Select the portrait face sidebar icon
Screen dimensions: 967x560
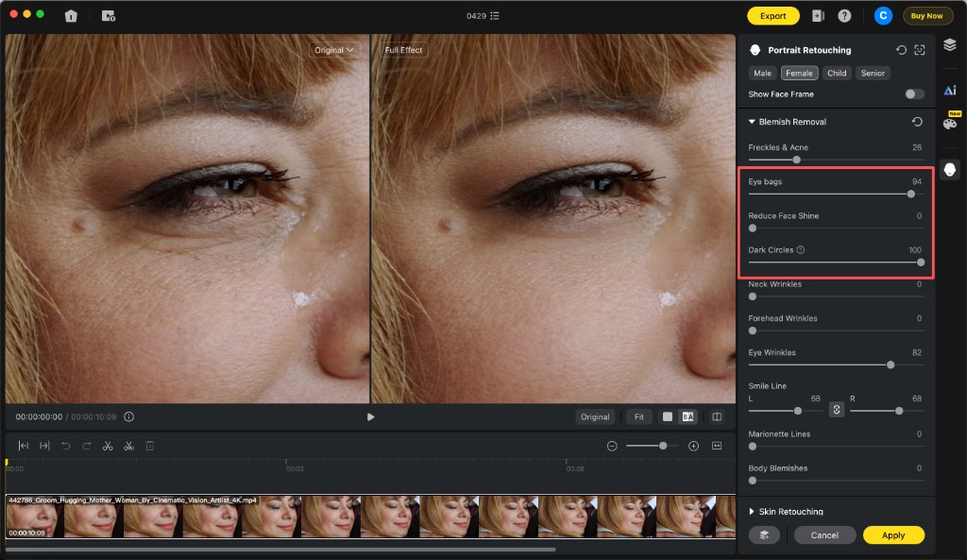point(950,170)
